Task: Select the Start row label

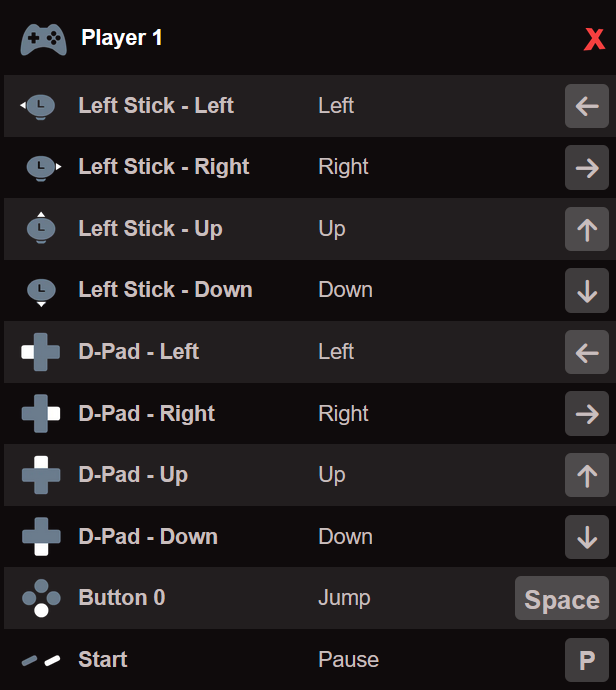Action: click(x=103, y=660)
